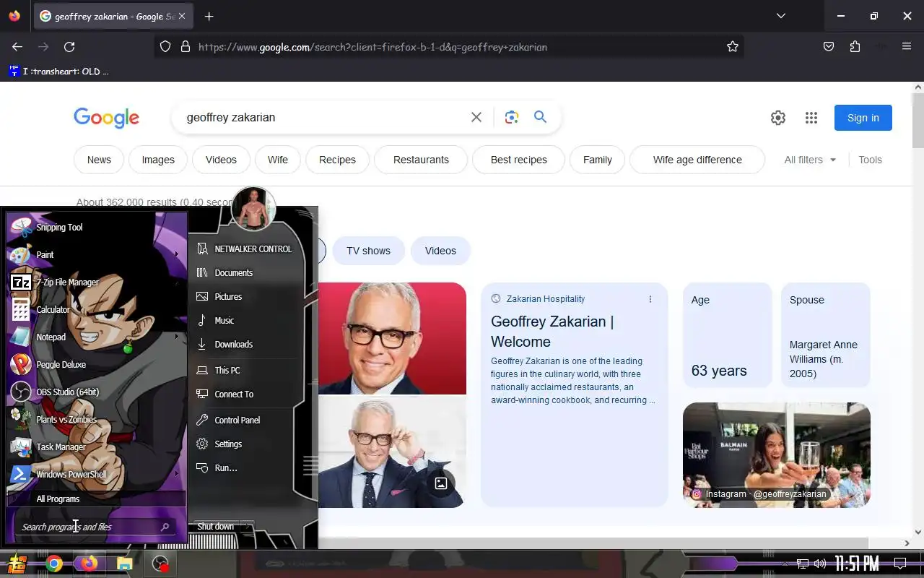924x578 pixels.
Task: Click Google search magnifier button
Action: (540, 117)
